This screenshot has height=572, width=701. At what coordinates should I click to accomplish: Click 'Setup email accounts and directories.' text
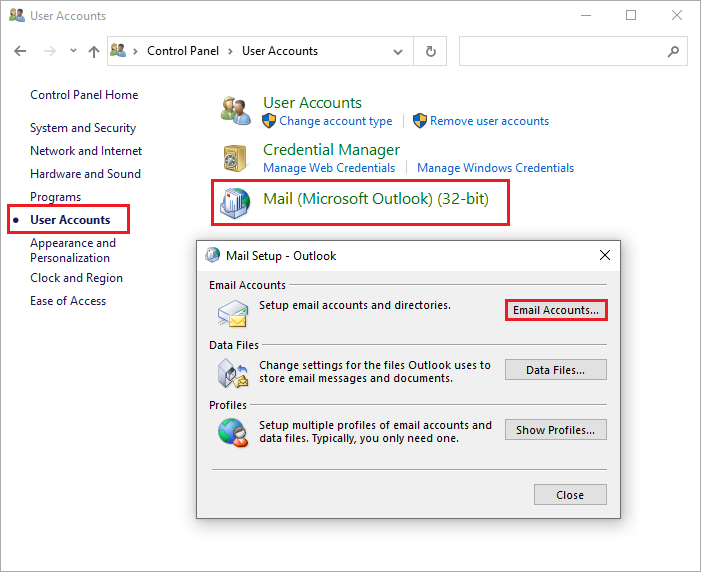click(x=355, y=305)
